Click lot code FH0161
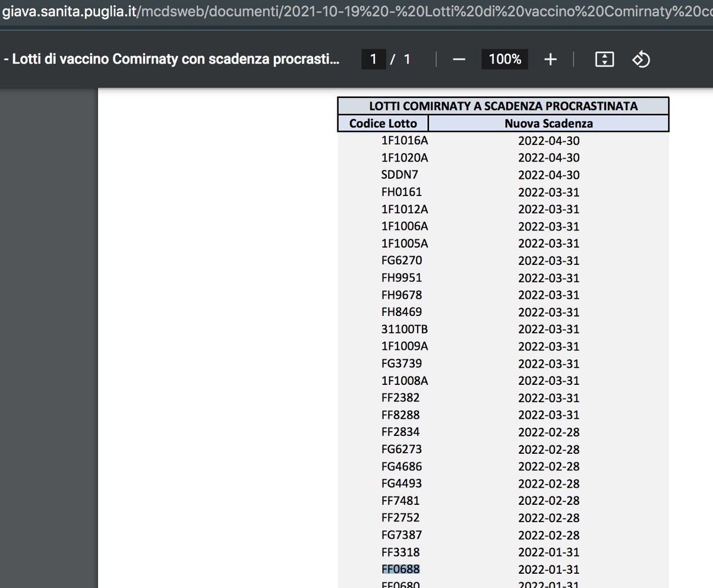This screenshot has width=713, height=588. [402, 192]
